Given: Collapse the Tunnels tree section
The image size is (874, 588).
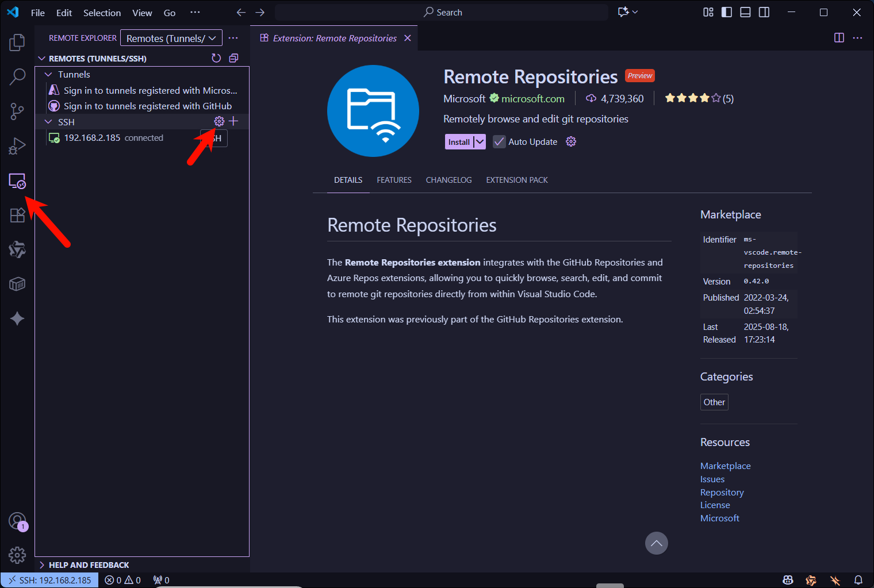Looking at the screenshot, I should point(49,75).
